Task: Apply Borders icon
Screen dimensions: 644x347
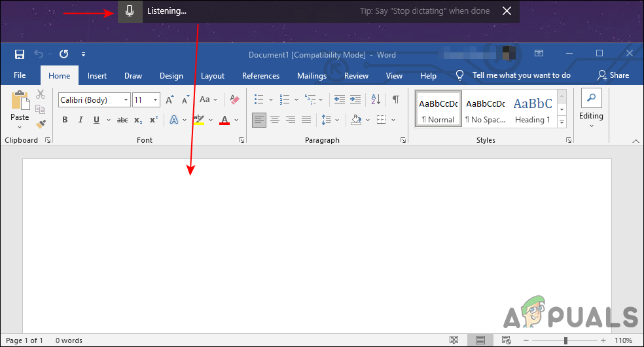Action: point(381,120)
